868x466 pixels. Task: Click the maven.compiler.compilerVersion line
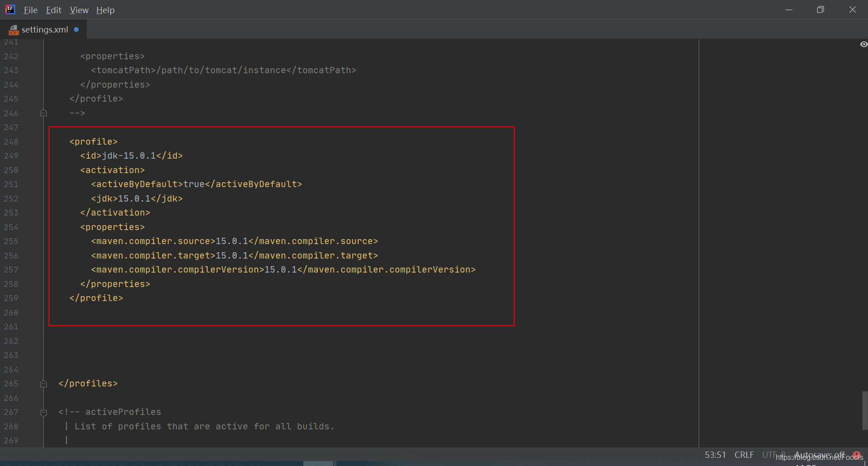283,270
